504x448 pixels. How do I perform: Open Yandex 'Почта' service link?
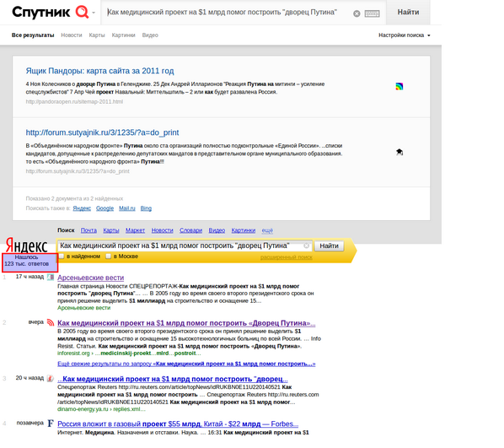point(88,230)
